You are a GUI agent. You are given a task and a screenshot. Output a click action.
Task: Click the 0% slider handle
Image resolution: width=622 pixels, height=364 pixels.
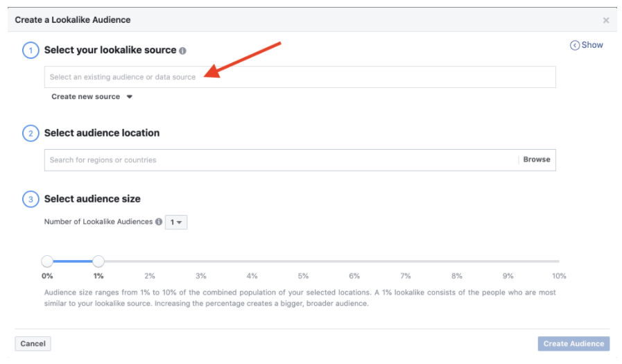[47, 261]
